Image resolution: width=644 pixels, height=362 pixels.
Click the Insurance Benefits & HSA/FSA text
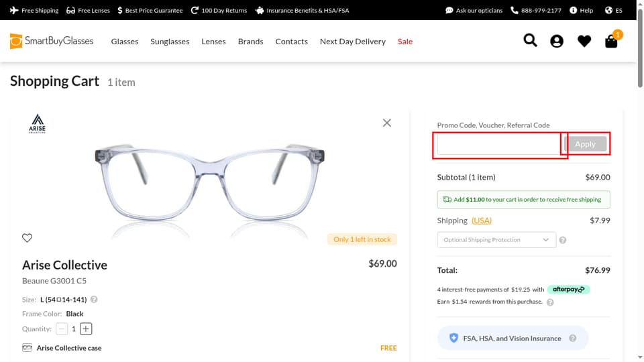(308, 10)
